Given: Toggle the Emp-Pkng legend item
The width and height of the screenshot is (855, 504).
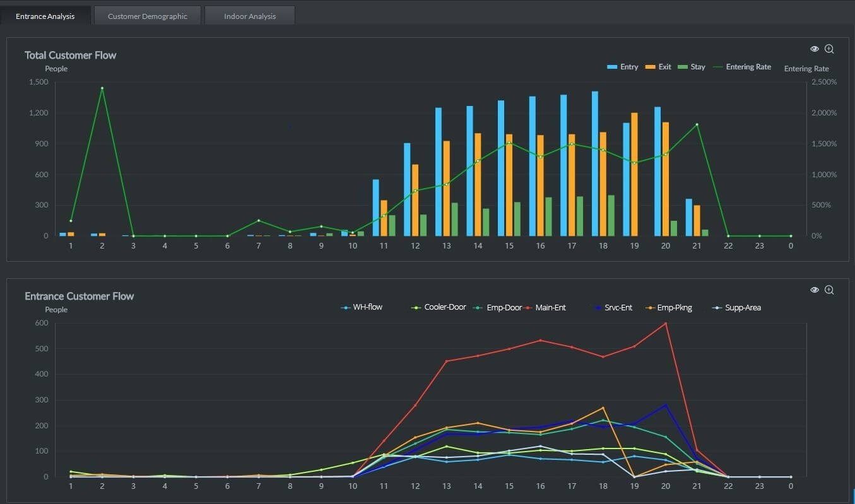Looking at the screenshot, I should click(x=671, y=307).
